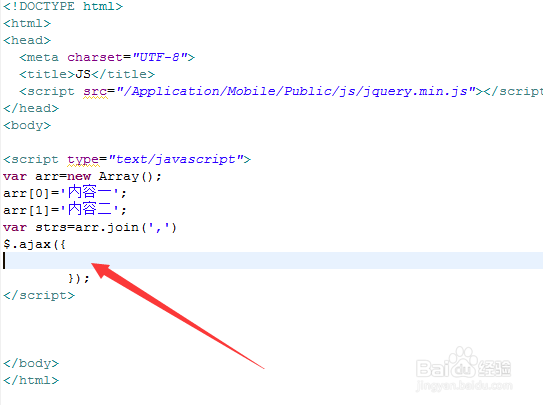543x405 pixels.
Task: Click the underlined type attribute
Action: [x=83, y=160]
